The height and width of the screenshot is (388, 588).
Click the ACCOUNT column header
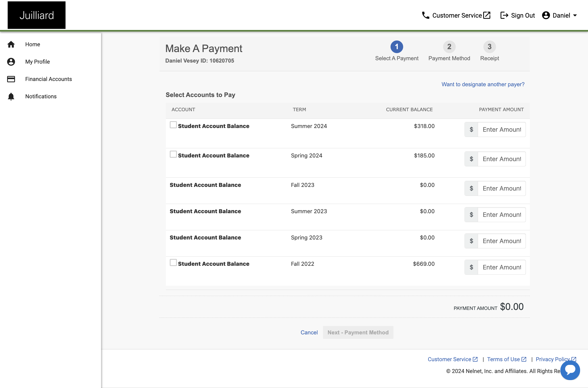click(183, 110)
